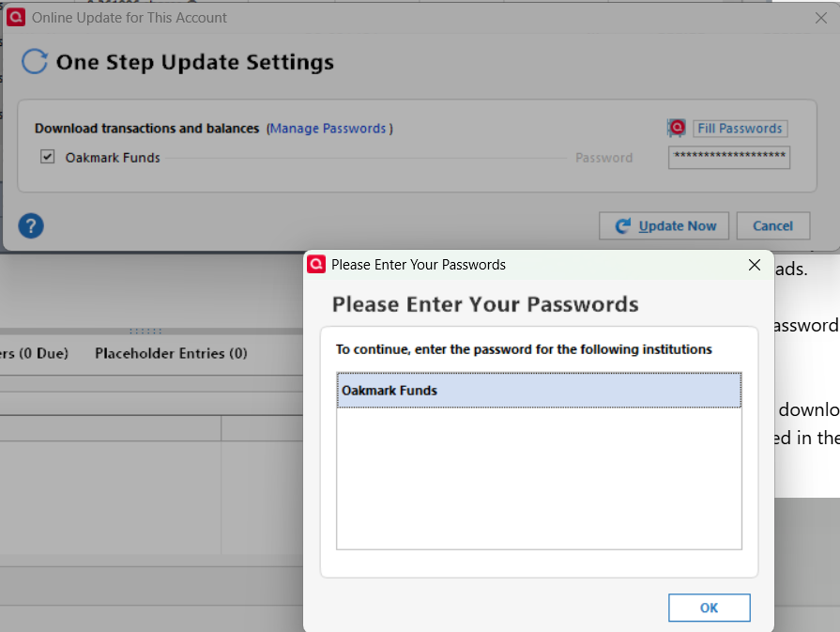Open the Manage Passwords link

328,129
